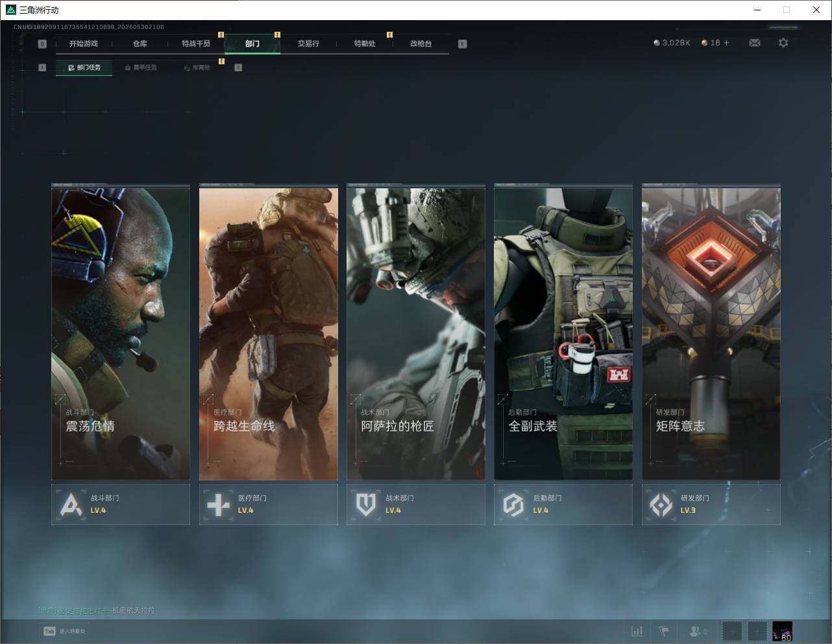The width and height of the screenshot is (832, 644).
Task: Go to the 特战干员 tab
Action: [196, 43]
